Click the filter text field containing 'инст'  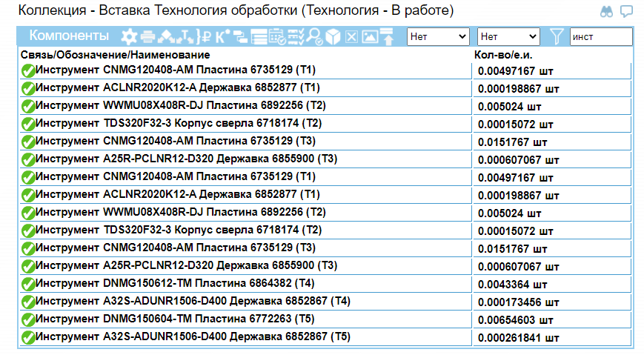tap(600, 36)
